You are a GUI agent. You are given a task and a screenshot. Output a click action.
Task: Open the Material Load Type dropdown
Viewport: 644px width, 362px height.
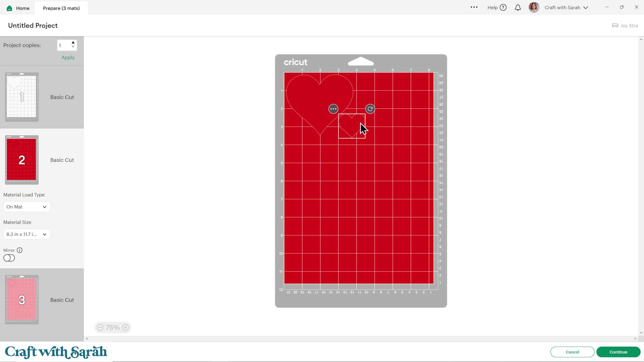click(26, 207)
